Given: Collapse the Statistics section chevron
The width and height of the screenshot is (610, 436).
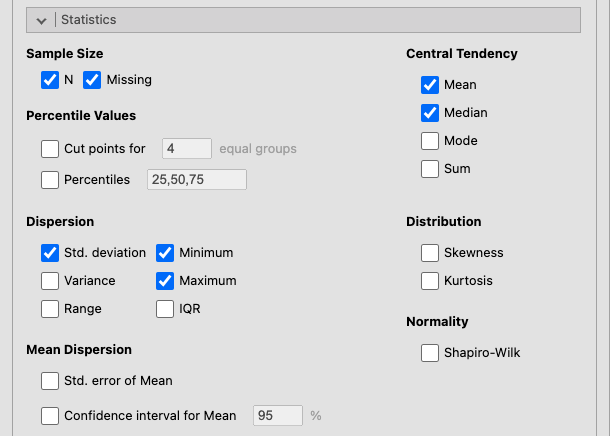Looking at the screenshot, I should tap(42, 20).
